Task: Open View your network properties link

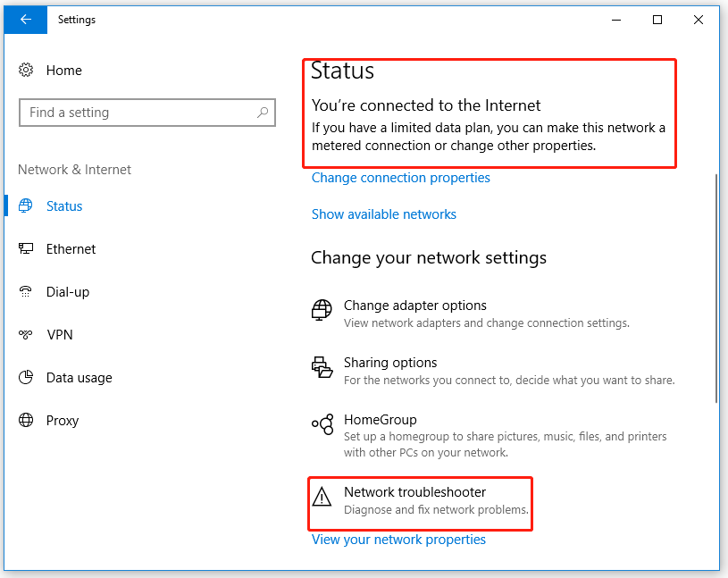Action: pyautogui.click(x=398, y=540)
